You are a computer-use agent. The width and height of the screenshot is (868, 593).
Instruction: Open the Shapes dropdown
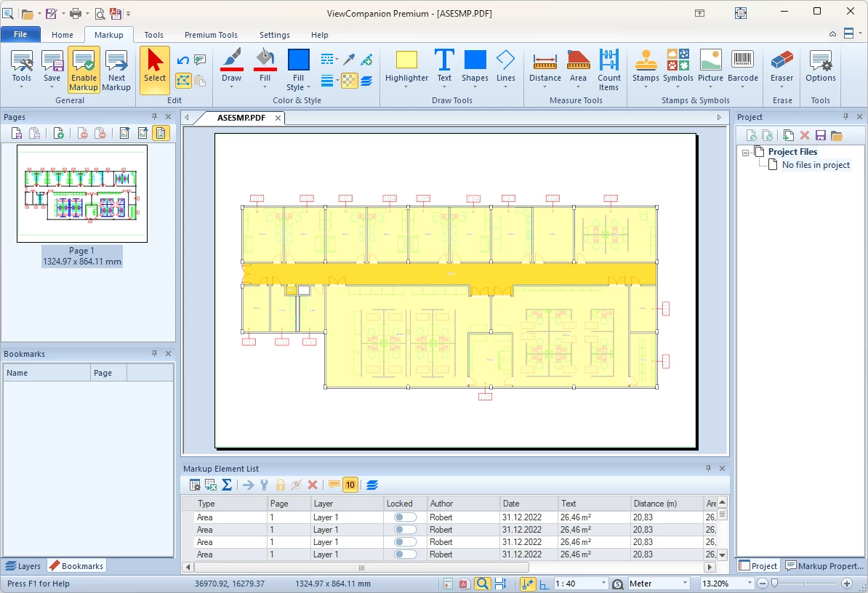(475, 87)
